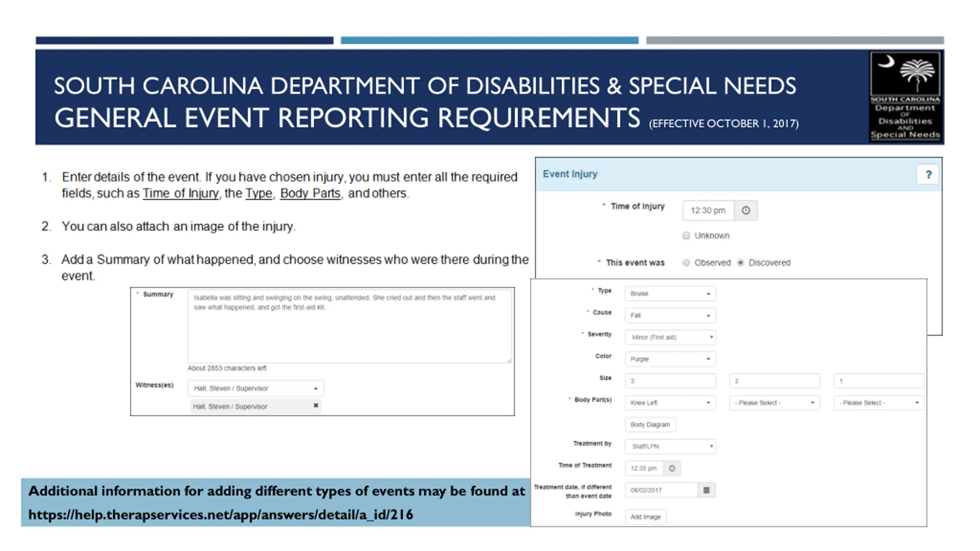Remove witness Hall, Steven with the X
This screenshot has width=980, height=551.
316,406
